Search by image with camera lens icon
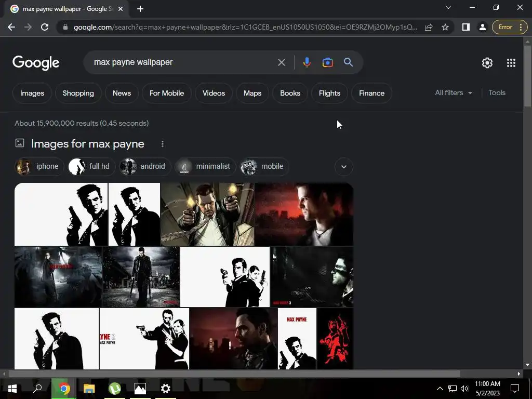 (327, 62)
